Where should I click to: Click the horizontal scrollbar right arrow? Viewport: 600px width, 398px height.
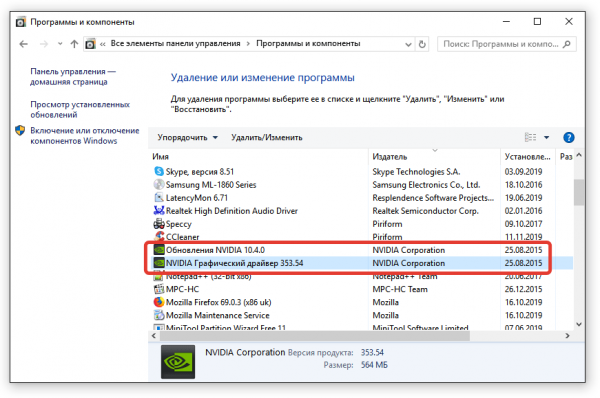[567, 336]
